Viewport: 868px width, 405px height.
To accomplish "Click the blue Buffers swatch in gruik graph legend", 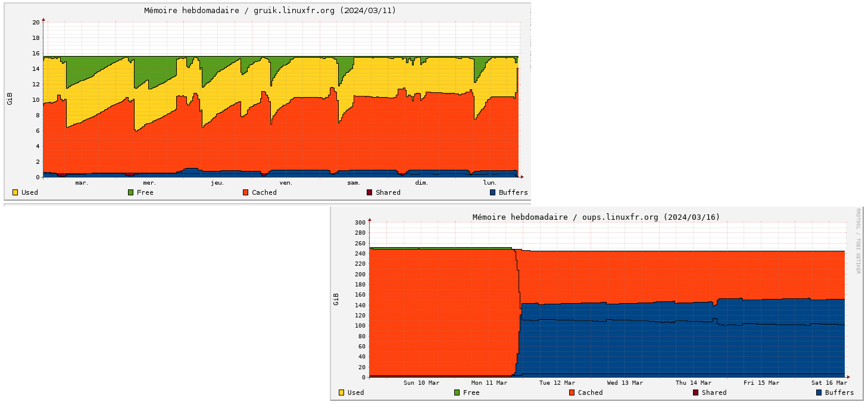I will point(492,192).
